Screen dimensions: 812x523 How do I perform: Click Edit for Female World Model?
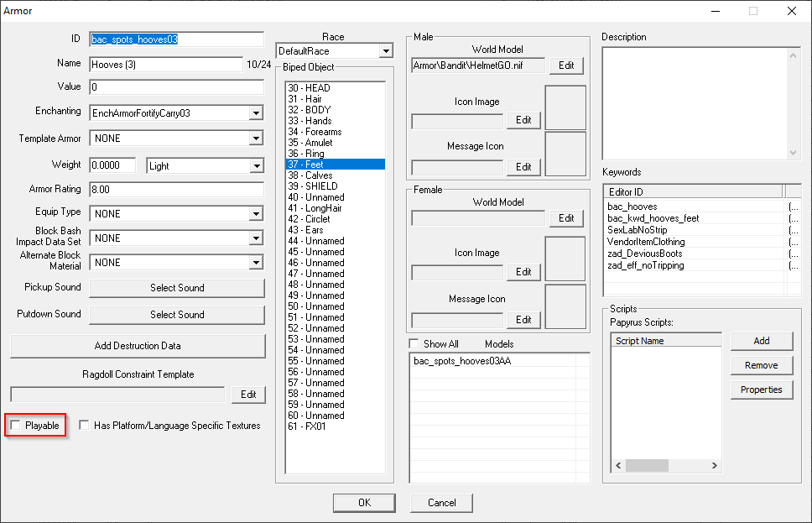point(566,218)
